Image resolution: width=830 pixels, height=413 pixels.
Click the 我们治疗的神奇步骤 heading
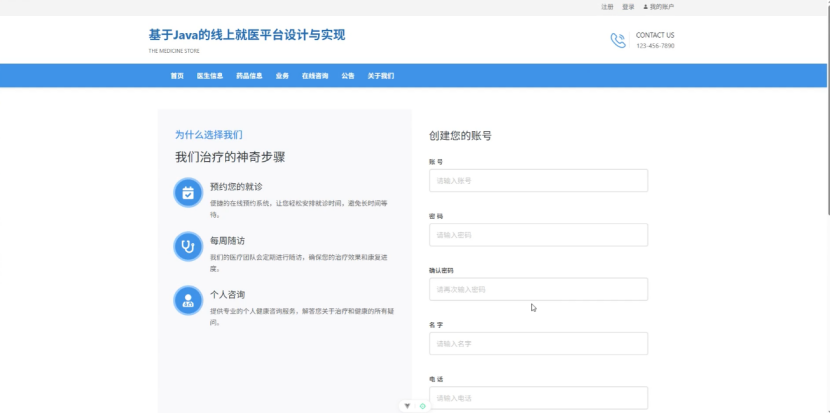[230, 157]
